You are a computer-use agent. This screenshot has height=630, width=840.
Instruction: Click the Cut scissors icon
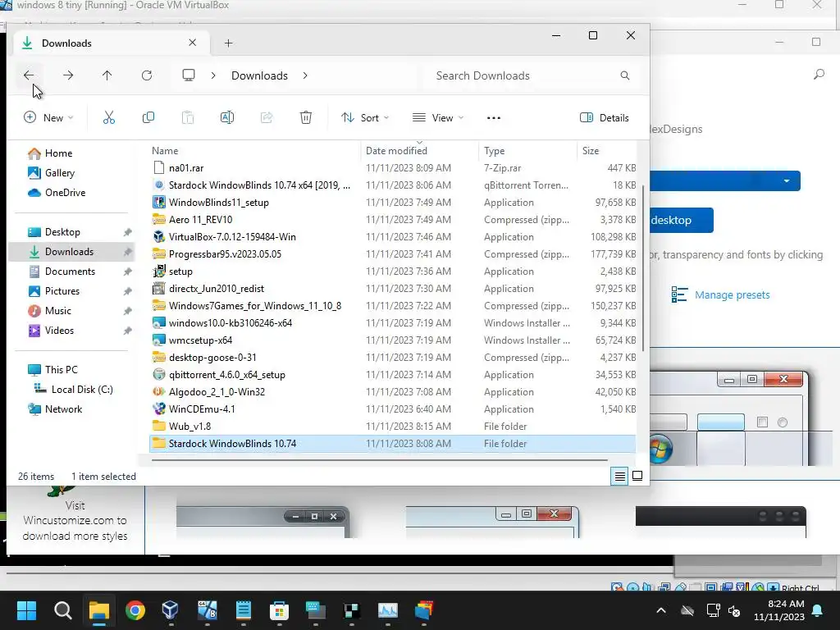coord(109,118)
